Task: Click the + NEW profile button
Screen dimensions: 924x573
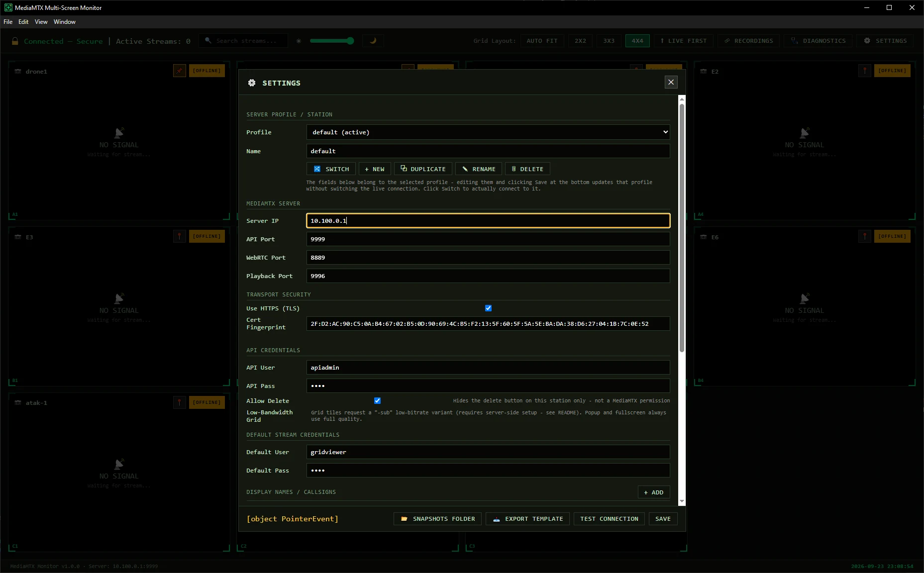Action: (375, 169)
